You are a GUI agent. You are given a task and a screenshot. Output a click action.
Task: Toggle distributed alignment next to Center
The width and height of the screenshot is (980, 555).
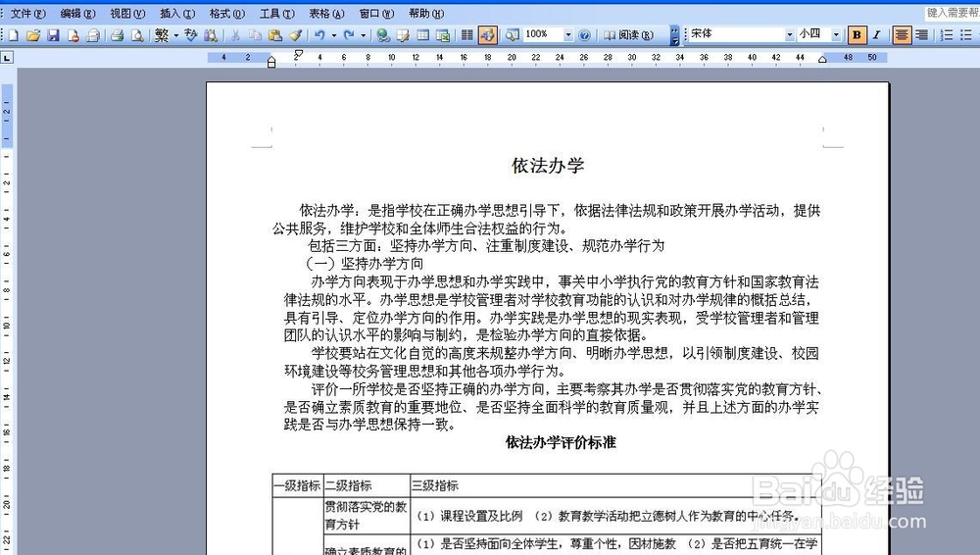[x=921, y=35]
